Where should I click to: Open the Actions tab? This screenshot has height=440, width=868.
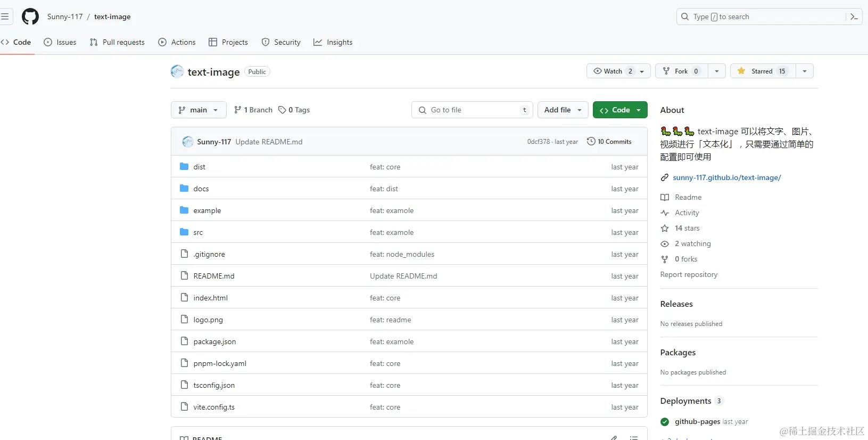coord(177,42)
